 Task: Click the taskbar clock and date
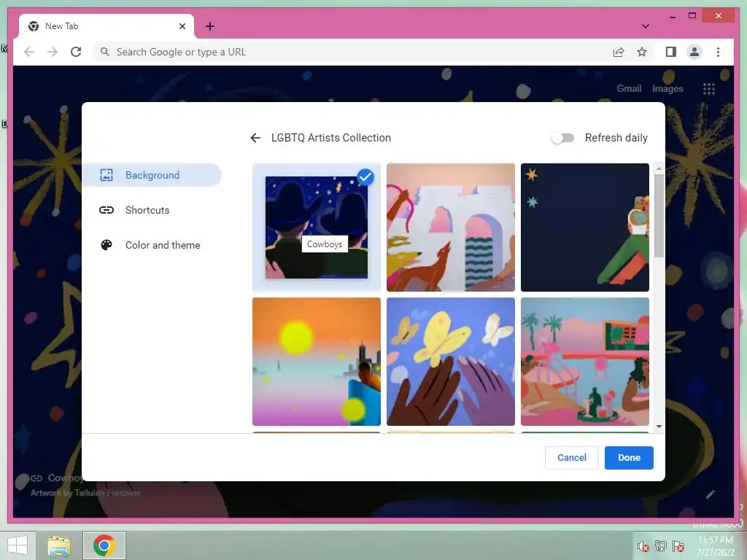716,546
